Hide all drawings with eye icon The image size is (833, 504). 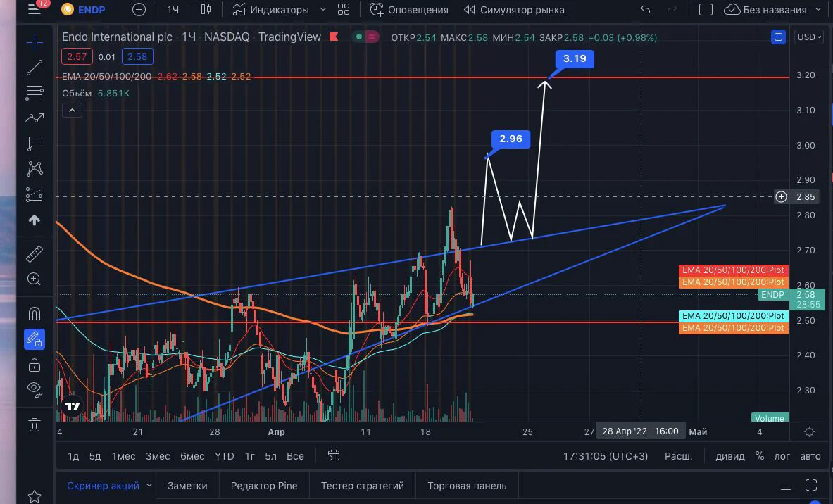click(35, 389)
